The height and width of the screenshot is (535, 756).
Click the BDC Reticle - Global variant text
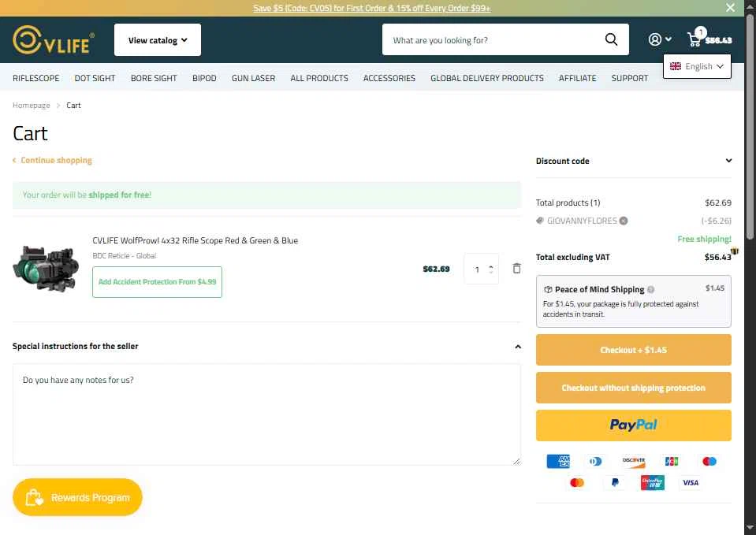(x=125, y=256)
